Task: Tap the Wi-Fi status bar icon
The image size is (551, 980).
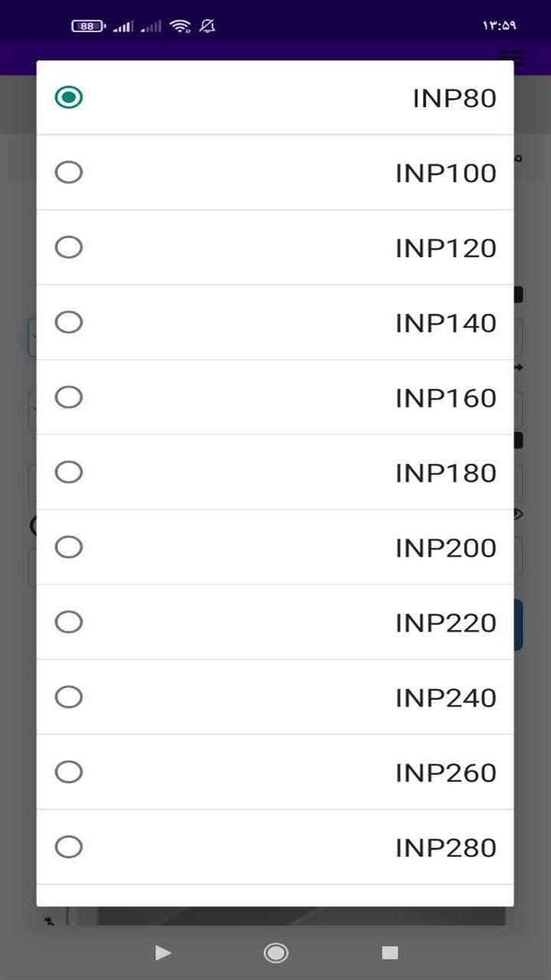Action: pos(181,26)
